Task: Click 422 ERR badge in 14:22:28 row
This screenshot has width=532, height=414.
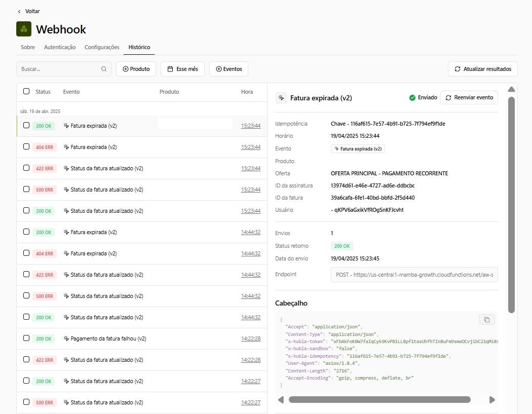Action: tap(45, 360)
